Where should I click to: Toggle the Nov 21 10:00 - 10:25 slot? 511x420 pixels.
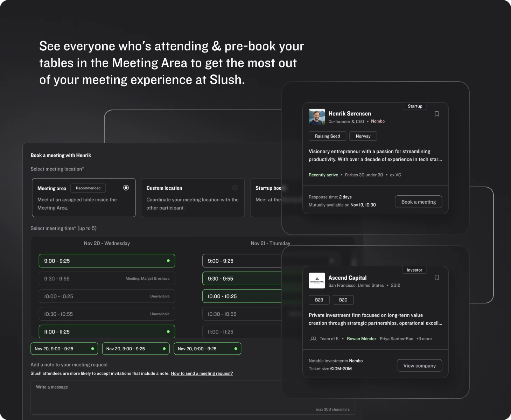(242, 296)
